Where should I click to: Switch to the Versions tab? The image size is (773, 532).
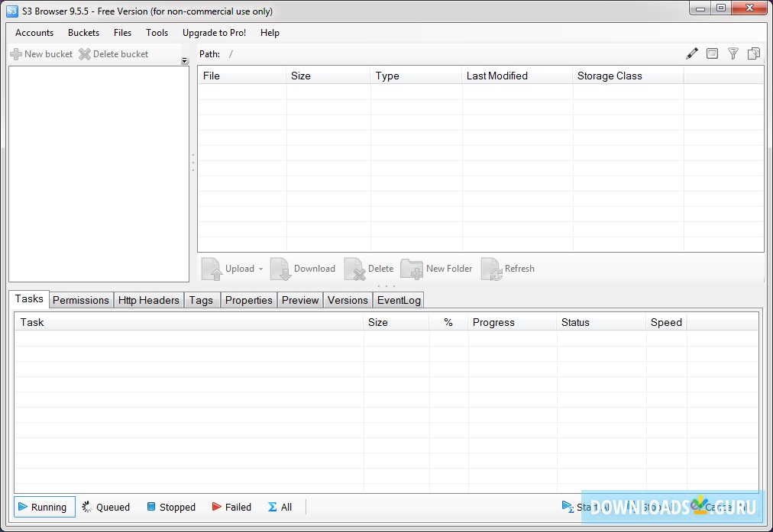coord(348,300)
